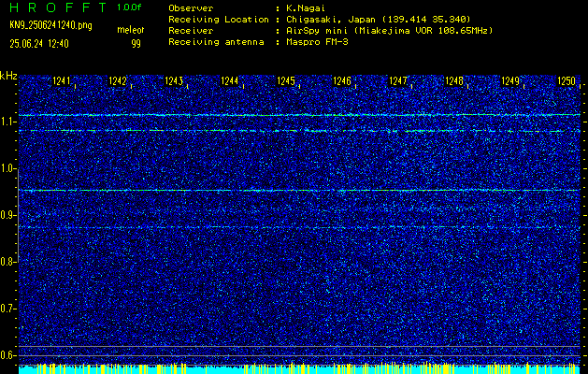
Task: Select the Maspro FM-3 antenna value
Action: (x=317, y=42)
